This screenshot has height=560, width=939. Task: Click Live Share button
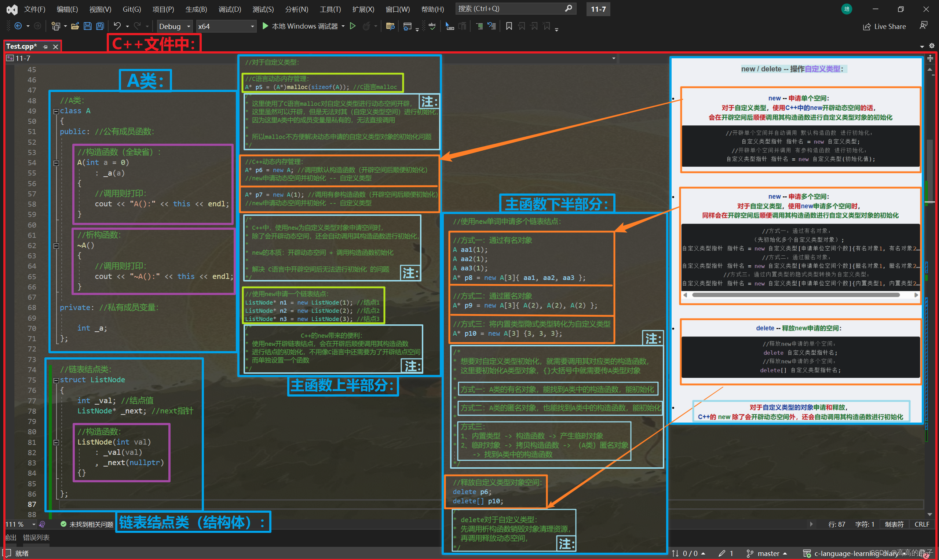click(885, 26)
